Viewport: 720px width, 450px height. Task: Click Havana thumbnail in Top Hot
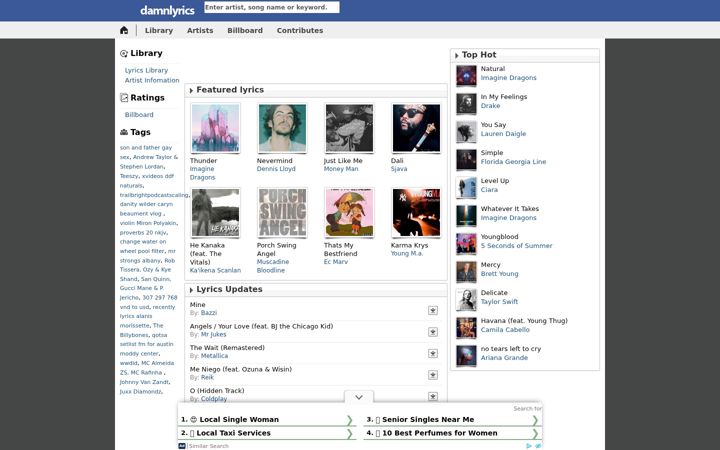[466, 327]
